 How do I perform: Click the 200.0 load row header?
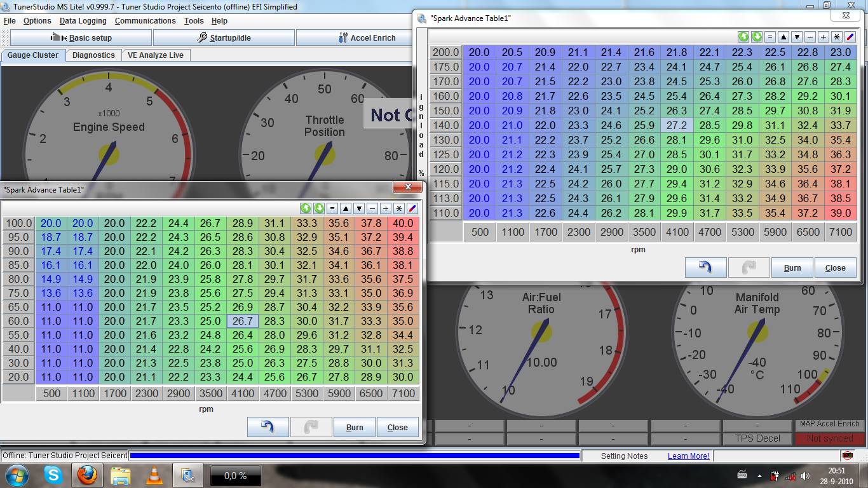click(x=446, y=52)
